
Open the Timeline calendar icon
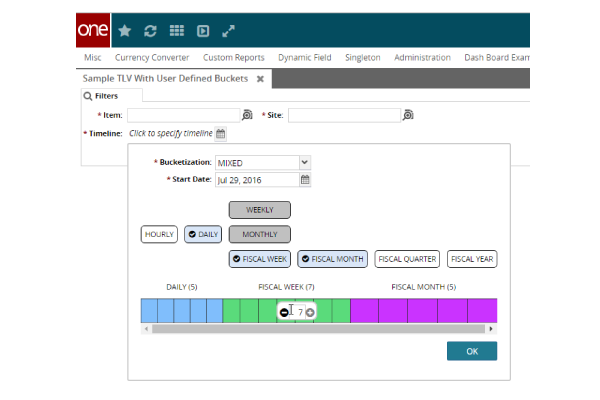click(221, 134)
